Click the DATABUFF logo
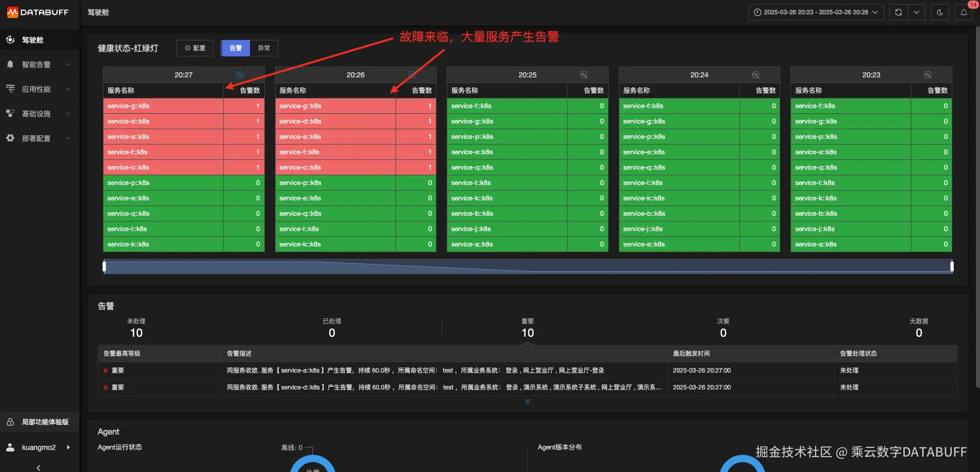Viewport: 980px width, 472px height. tap(38, 12)
